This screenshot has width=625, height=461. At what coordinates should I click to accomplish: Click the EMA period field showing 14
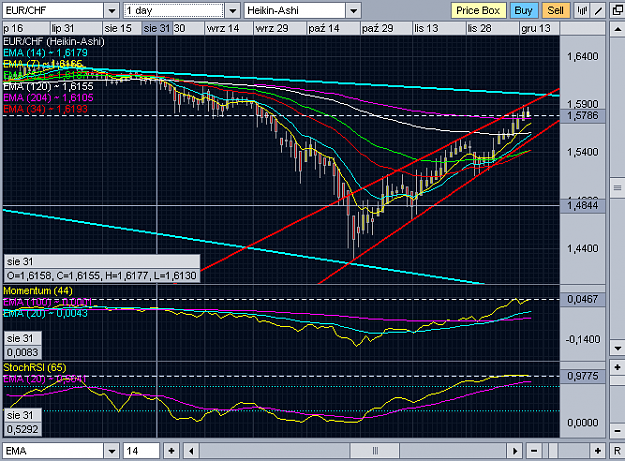[x=141, y=451]
